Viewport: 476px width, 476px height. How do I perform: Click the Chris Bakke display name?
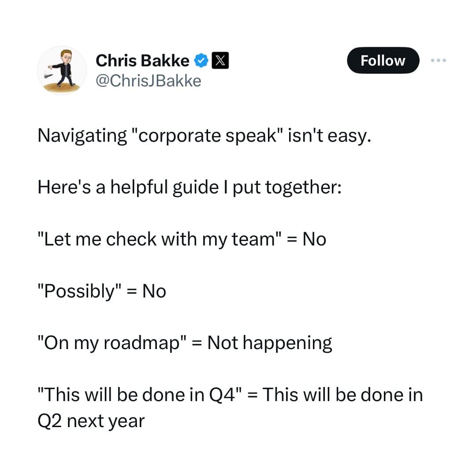[142, 61]
